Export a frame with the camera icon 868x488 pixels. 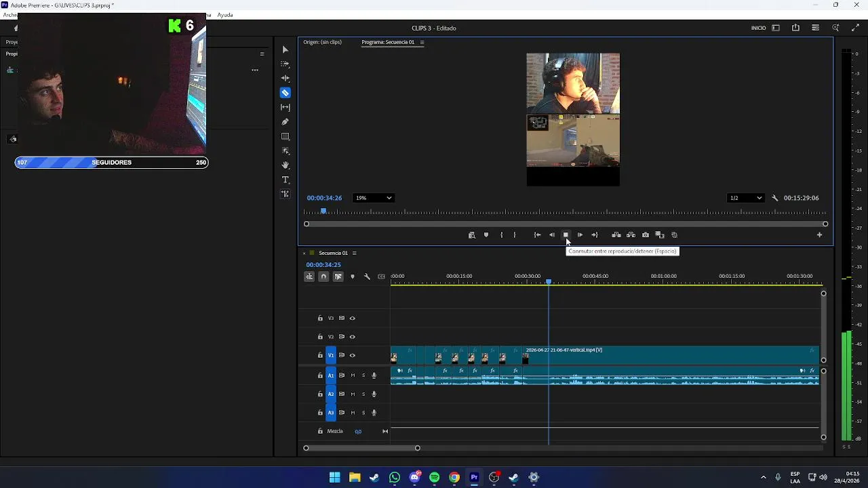pyautogui.click(x=645, y=235)
